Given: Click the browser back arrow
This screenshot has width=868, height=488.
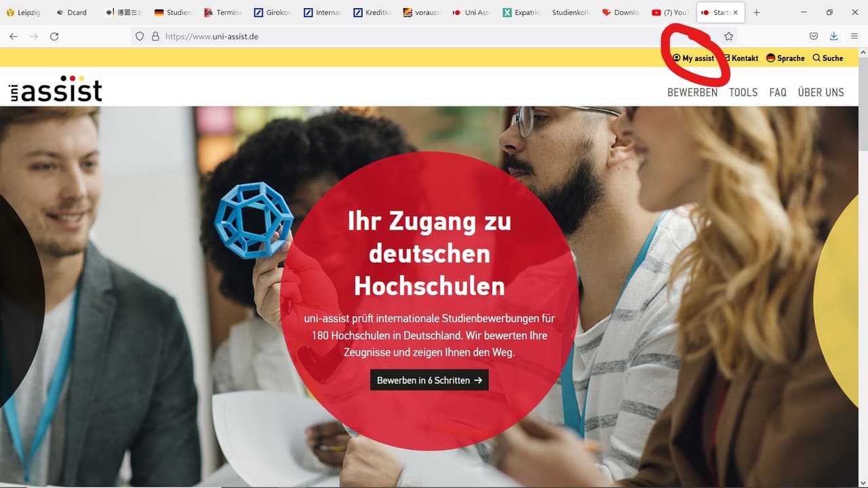Looking at the screenshot, I should 14,36.
